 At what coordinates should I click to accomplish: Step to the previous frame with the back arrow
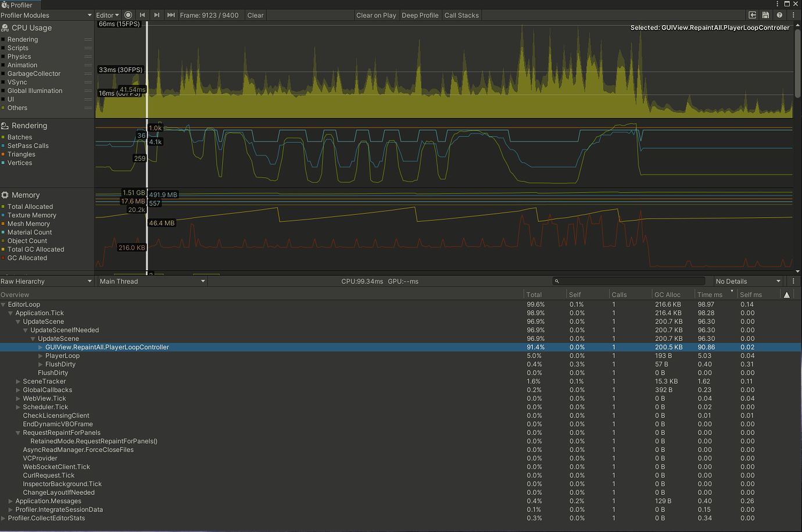tap(142, 15)
